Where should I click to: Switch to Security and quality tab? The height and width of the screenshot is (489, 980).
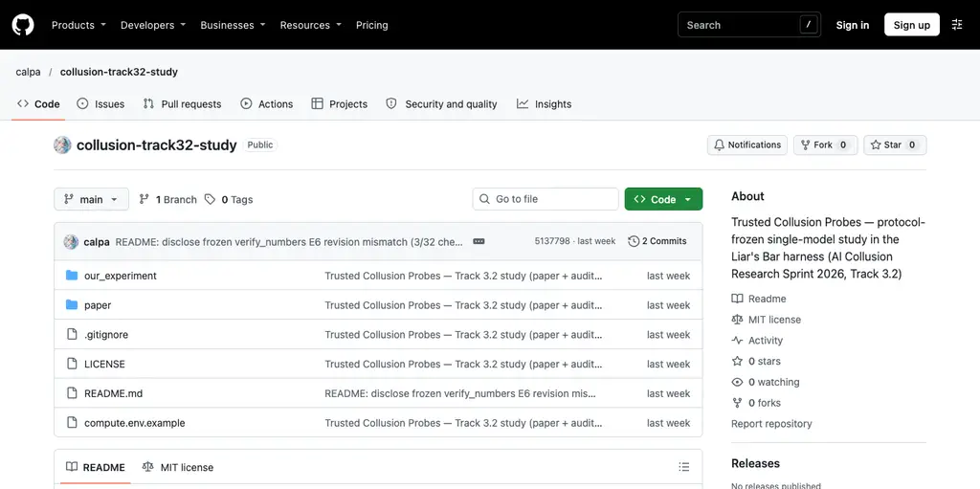(442, 104)
